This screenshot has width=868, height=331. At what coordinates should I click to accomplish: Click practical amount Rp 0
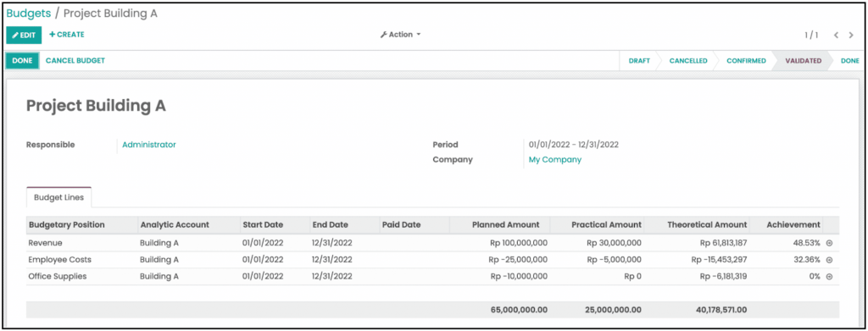(632, 276)
